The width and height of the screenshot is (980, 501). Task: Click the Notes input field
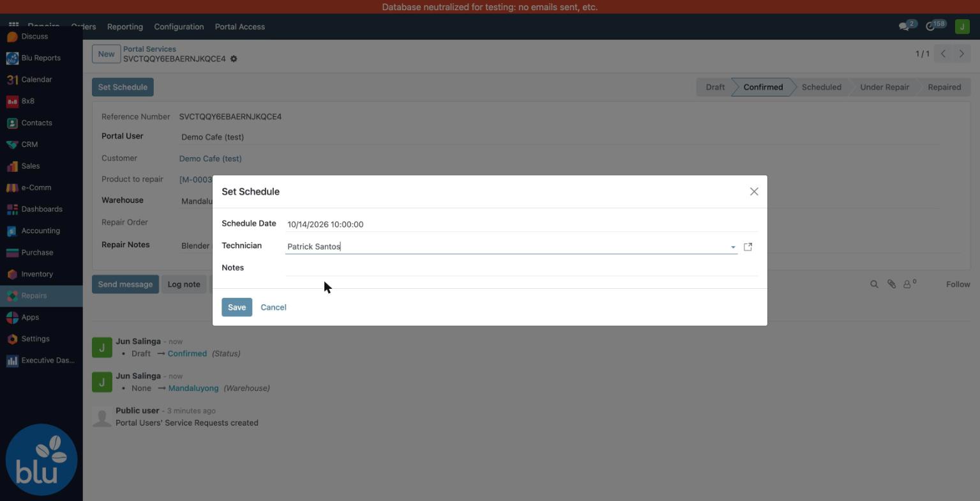tap(522, 268)
